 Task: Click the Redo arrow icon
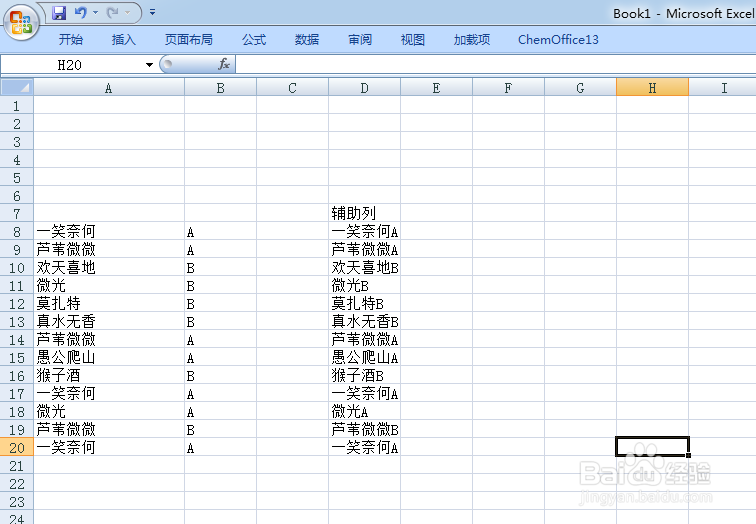coord(113,13)
